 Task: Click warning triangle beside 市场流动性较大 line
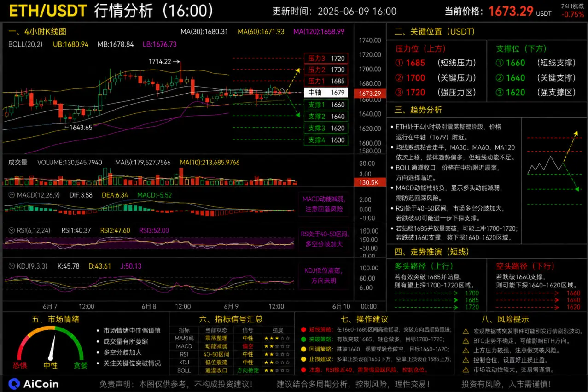[466, 369]
